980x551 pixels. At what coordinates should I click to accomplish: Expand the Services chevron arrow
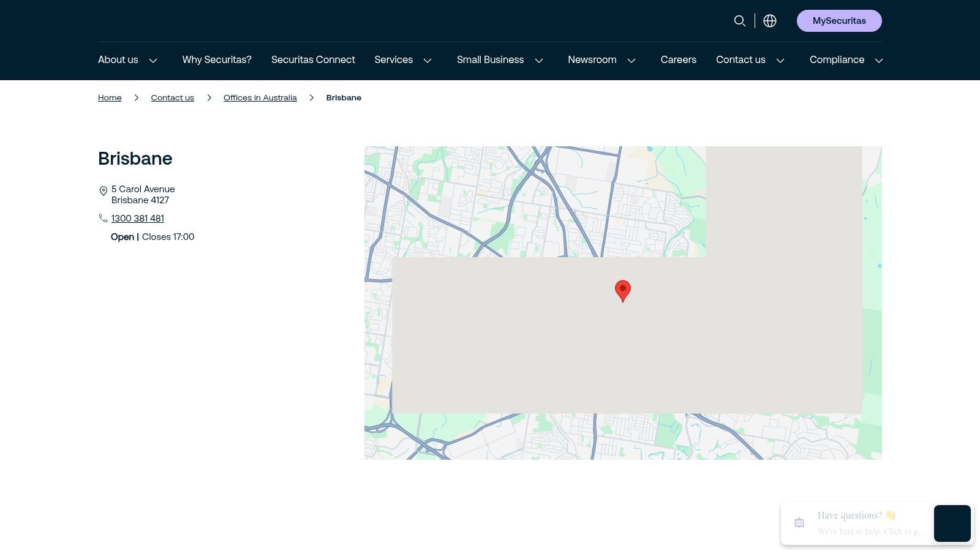click(428, 61)
